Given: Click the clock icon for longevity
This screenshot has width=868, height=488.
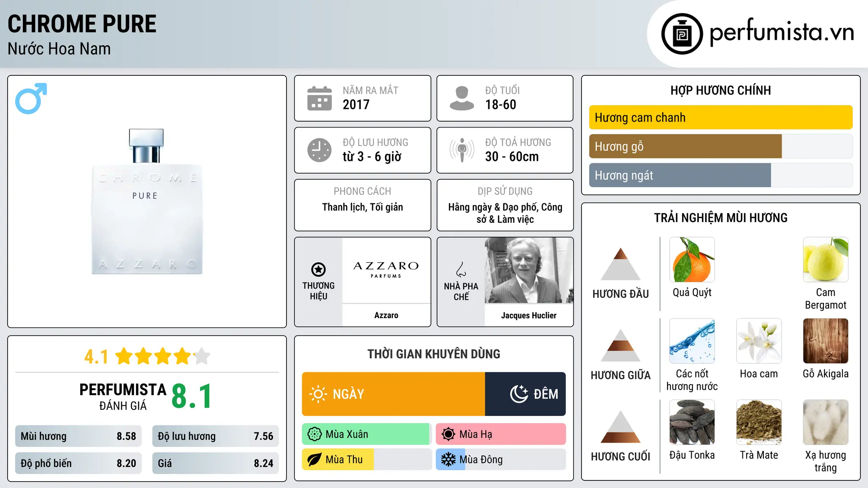Looking at the screenshot, I should click(319, 150).
